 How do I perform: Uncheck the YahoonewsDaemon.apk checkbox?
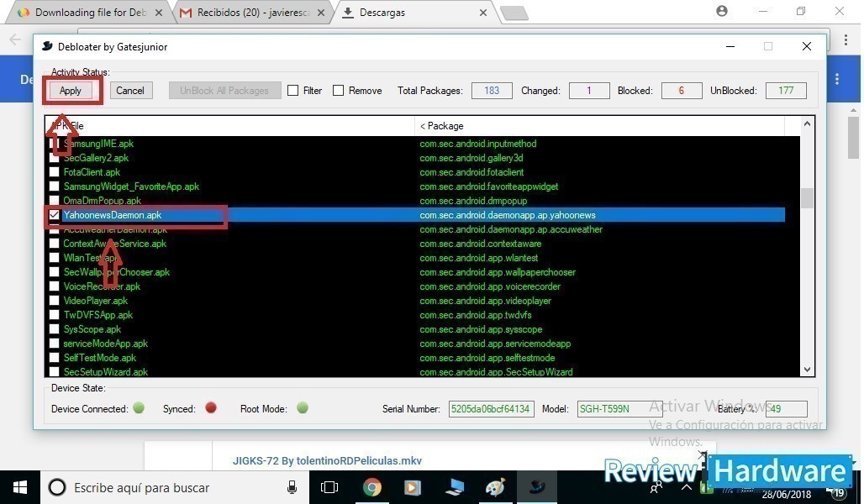pos(54,215)
